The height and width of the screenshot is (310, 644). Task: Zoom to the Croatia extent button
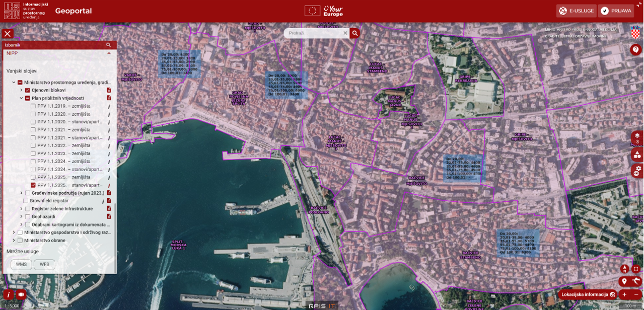tap(636, 281)
